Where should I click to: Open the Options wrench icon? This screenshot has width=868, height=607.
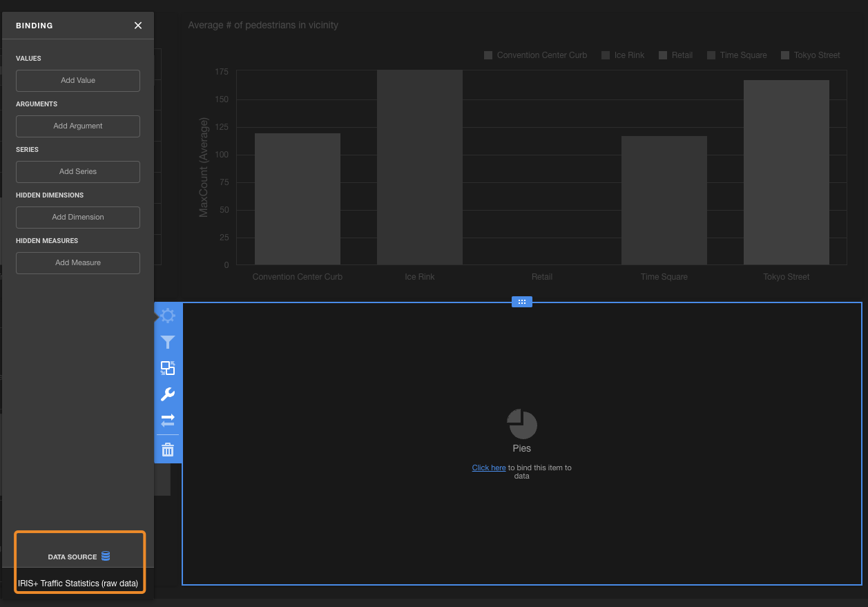pos(168,394)
